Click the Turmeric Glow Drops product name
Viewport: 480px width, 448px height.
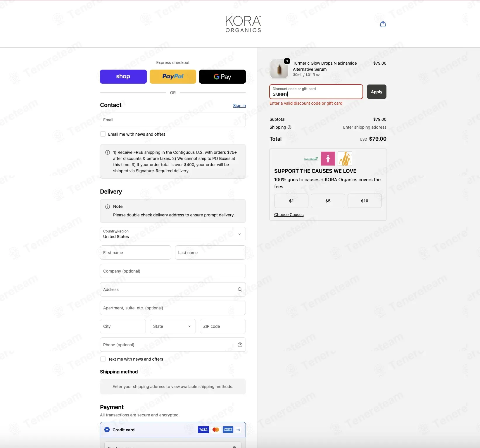(325, 66)
